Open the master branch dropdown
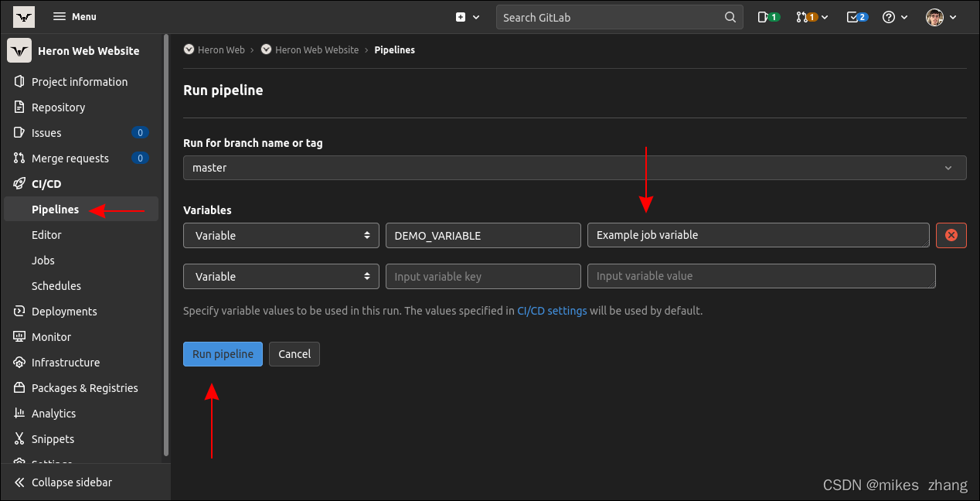 tap(575, 168)
